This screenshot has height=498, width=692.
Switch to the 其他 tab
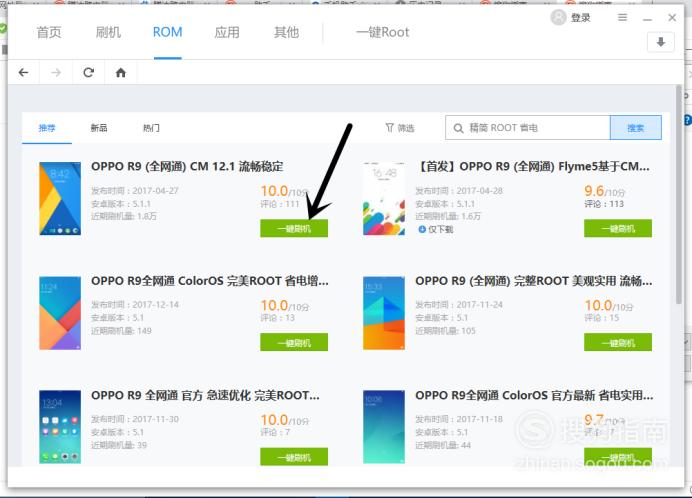286,32
